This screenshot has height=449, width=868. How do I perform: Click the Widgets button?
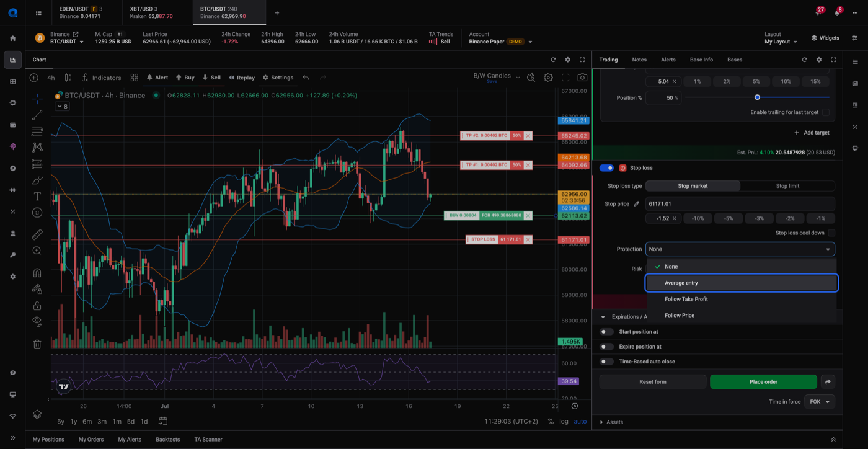[x=825, y=38]
